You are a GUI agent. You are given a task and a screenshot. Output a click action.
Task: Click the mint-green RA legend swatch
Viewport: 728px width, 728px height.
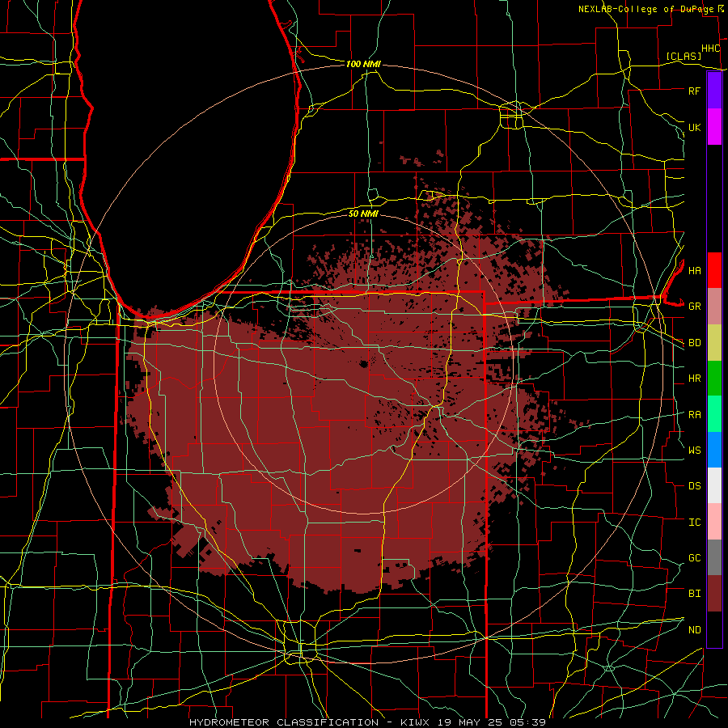pos(714,414)
